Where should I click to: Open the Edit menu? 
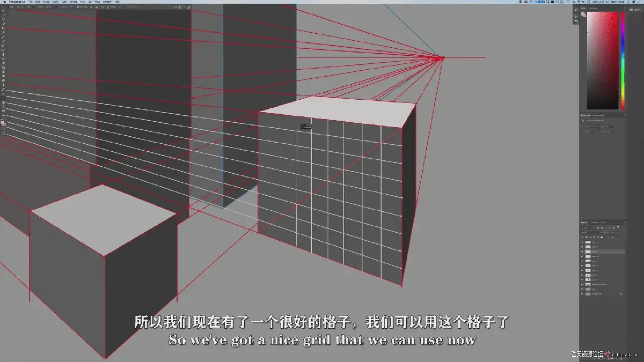point(38,2)
